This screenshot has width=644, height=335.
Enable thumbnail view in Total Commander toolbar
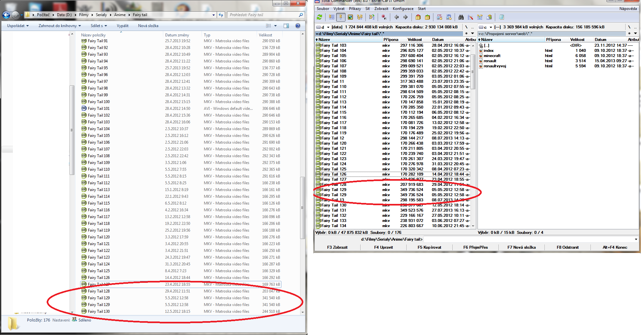pyautogui.click(x=350, y=17)
